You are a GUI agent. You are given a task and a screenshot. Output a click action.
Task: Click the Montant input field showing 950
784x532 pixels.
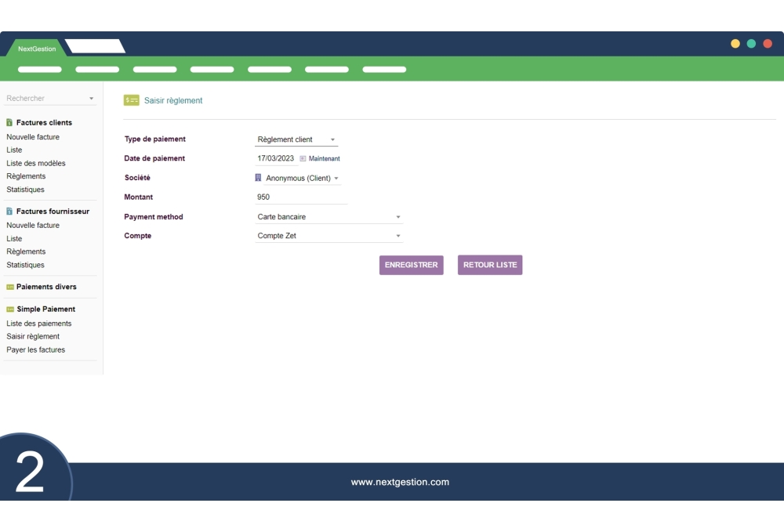click(x=301, y=197)
